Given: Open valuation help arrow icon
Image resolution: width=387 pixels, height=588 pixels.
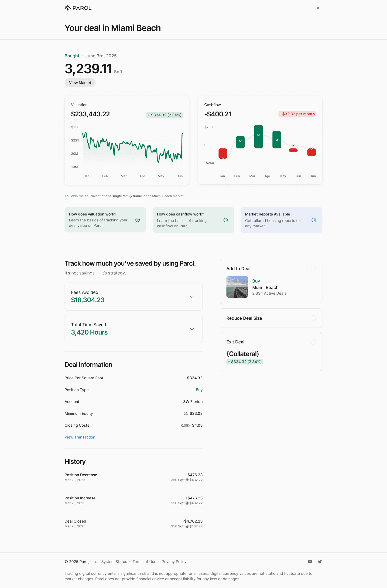Looking at the screenshot, I should click(x=138, y=220).
